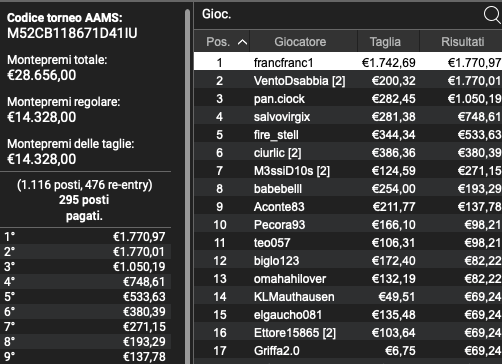Select the first-place row francfranc1

[x=348, y=63]
